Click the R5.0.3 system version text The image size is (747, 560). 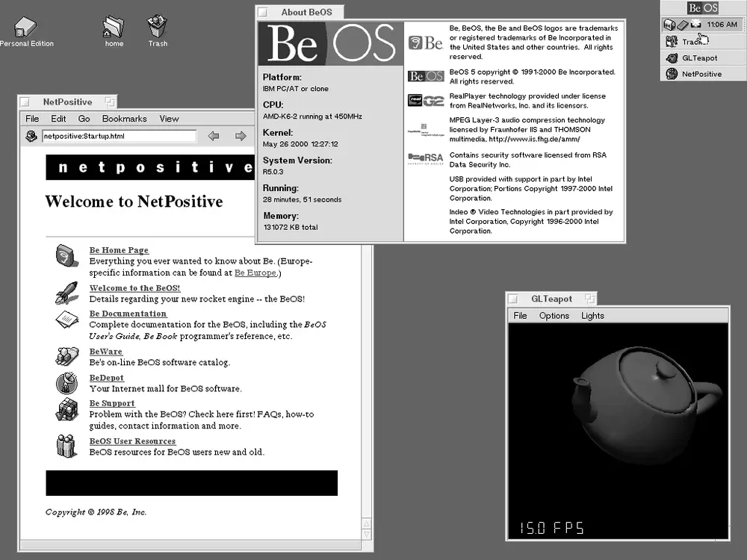coord(273,172)
